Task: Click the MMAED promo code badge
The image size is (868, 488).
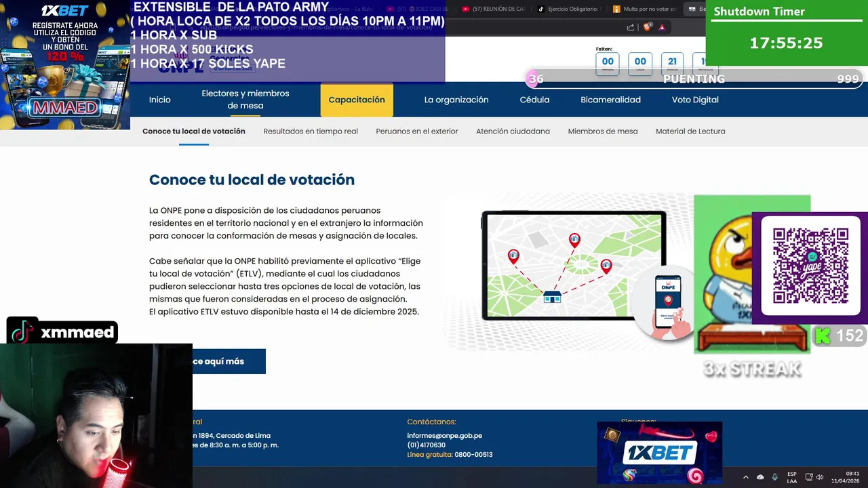Action: pos(65,107)
